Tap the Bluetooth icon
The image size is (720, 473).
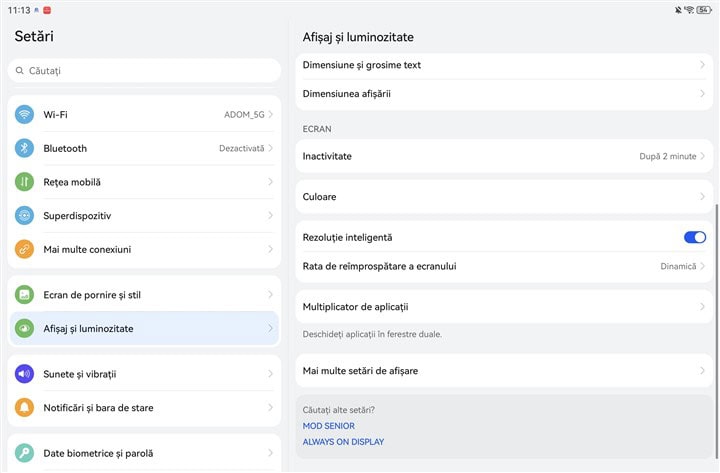pos(24,148)
